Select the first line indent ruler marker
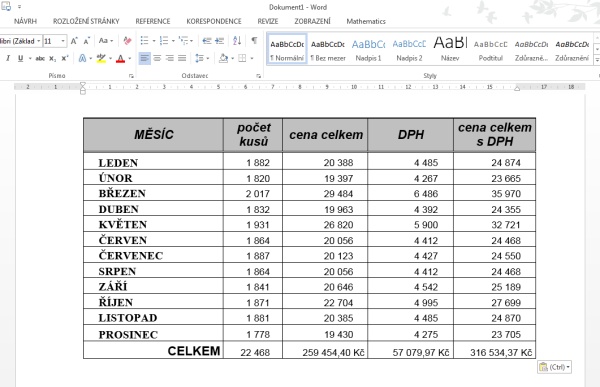 pyautogui.click(x=83, y=85)
